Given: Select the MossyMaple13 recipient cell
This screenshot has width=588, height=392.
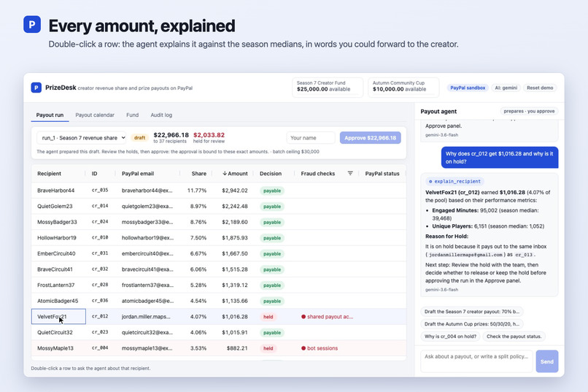Looking at the screenshot, I should [58, 348].
